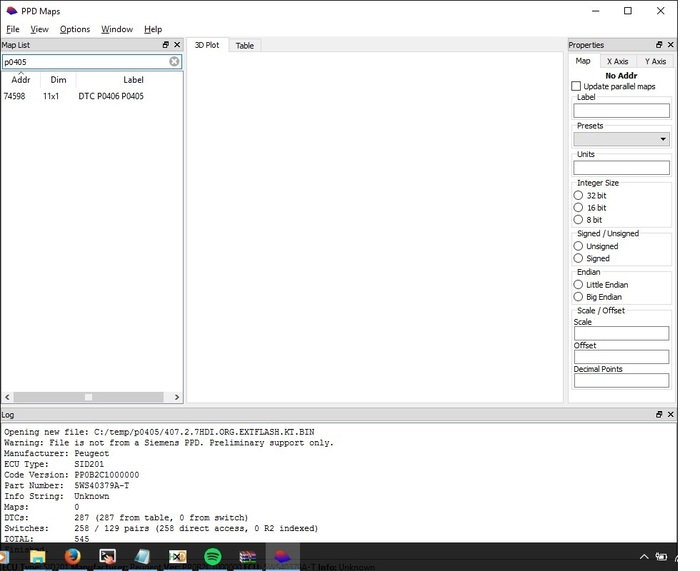
Task: Open the Options menu
Action: pos(75,29)
